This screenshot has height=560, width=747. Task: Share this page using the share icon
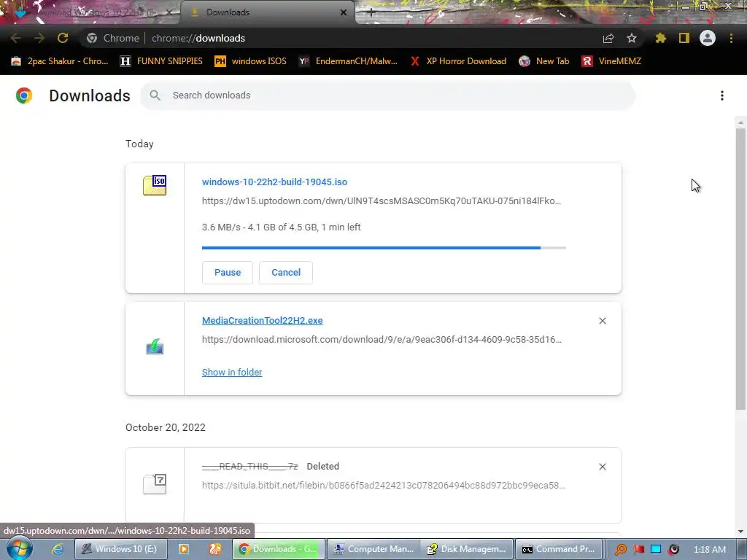[608, 38]
